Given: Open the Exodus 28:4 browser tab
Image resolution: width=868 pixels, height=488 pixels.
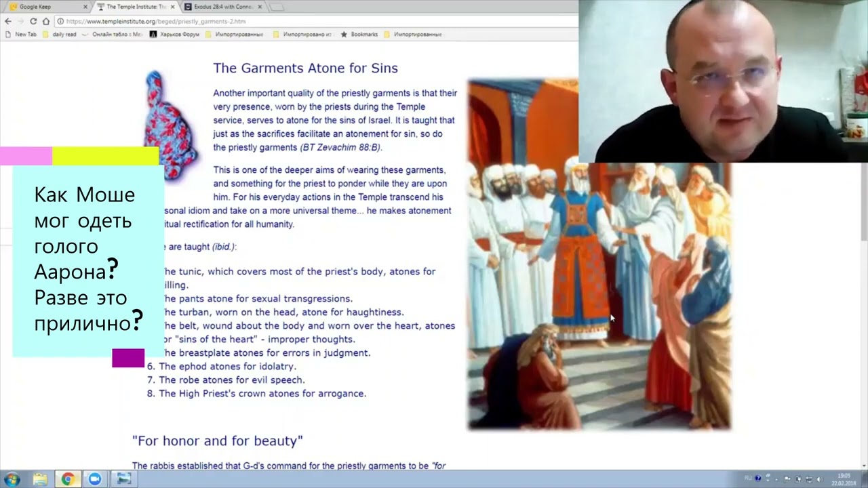Looking at the screenshot, I should (222, 7).
